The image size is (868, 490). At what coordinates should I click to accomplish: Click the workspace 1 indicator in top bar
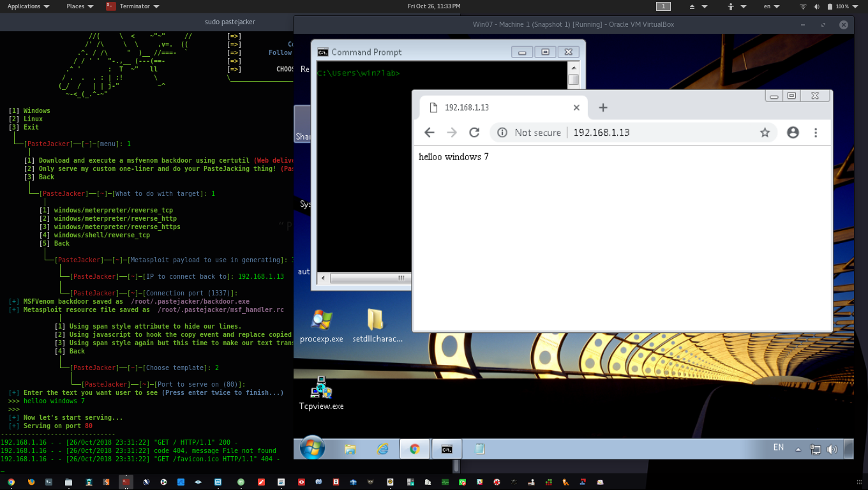click(x=664, y=6)
